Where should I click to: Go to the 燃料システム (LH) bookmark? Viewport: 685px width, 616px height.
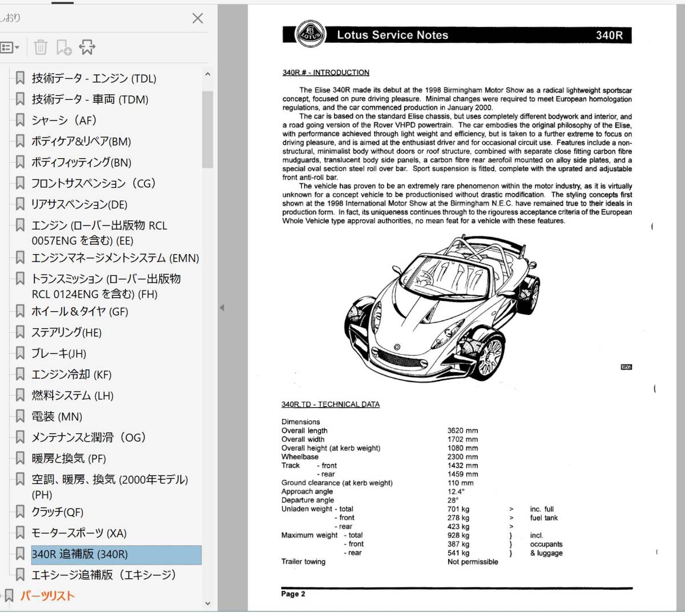point(72,396)
